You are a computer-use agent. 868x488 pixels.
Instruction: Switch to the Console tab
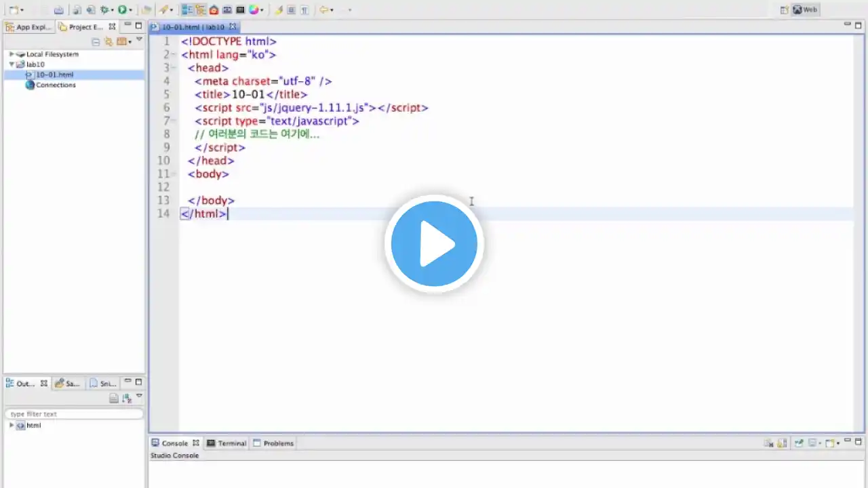click(174, 443)
